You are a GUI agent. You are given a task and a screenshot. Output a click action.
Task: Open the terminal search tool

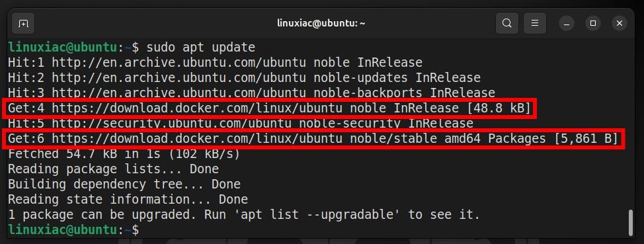coord(507,23)
